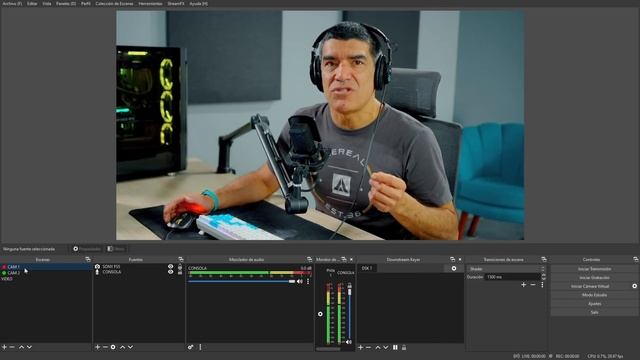Viewport: 640px width, 360px height.
Task: Select the VIDEO scene
Action: (x=46, y=279)
